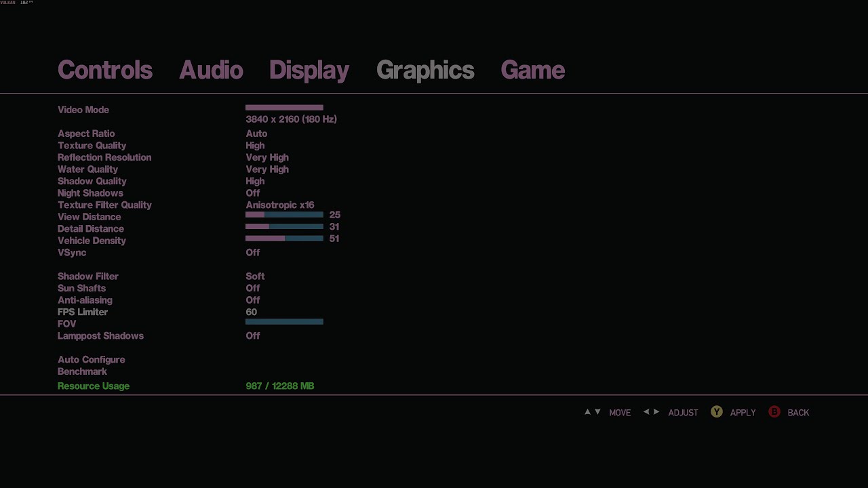Click the MOVE hint label

620,413
